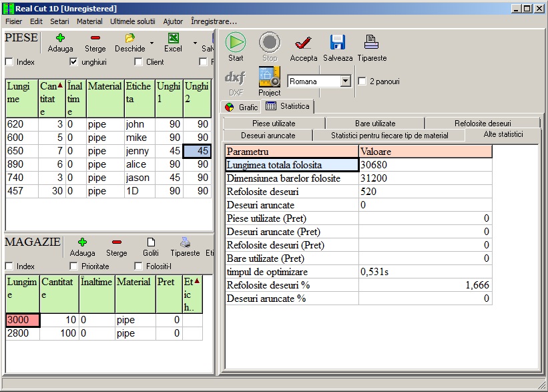Open the Project icon
This screenshot has height=392, width=548.
click(x=269, y=77)
